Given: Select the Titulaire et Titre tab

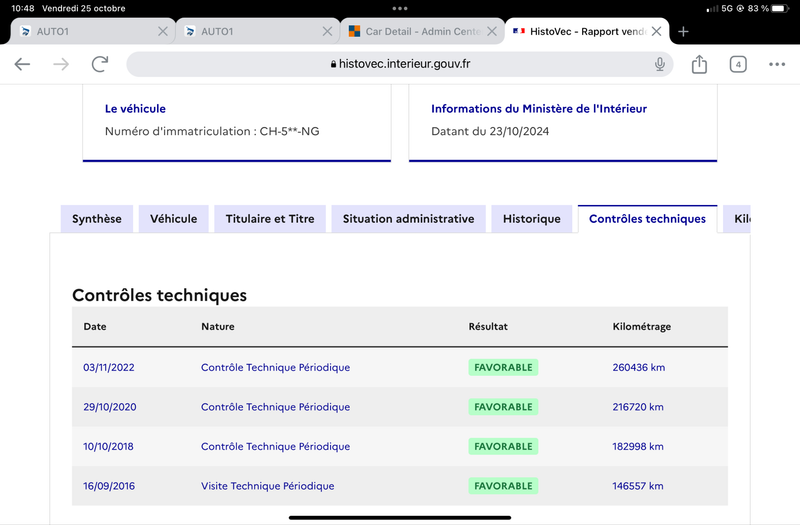Looking at the screenshot, I should [270, 219].
